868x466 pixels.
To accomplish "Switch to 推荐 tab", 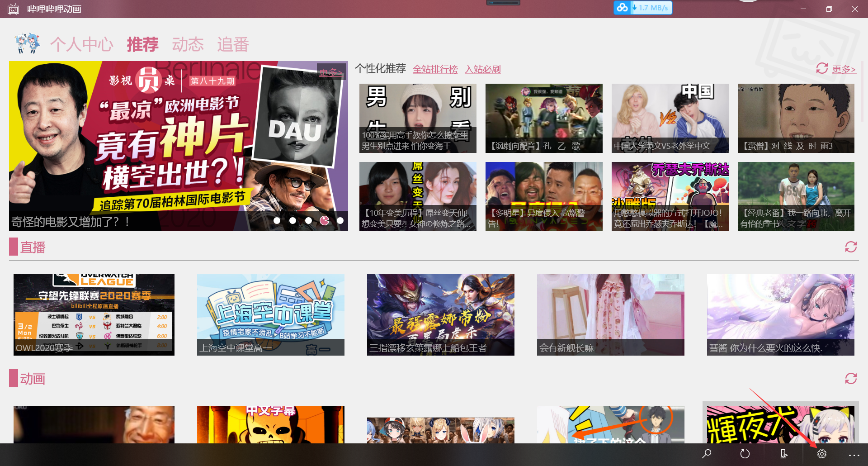I will point(143,44).
